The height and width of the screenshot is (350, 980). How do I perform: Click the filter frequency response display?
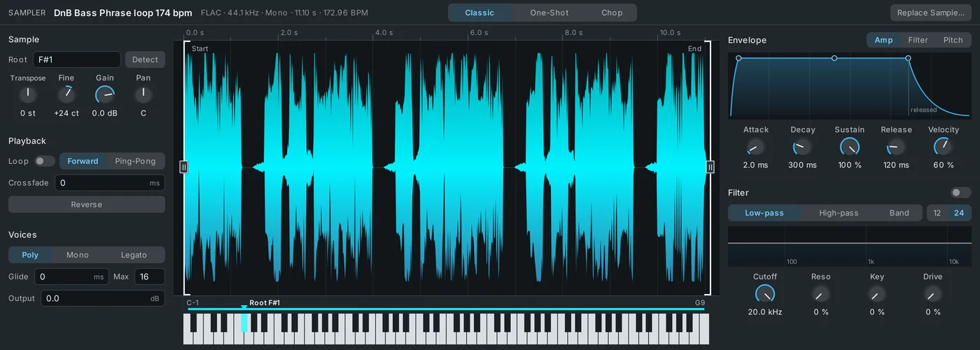point(850,246)
